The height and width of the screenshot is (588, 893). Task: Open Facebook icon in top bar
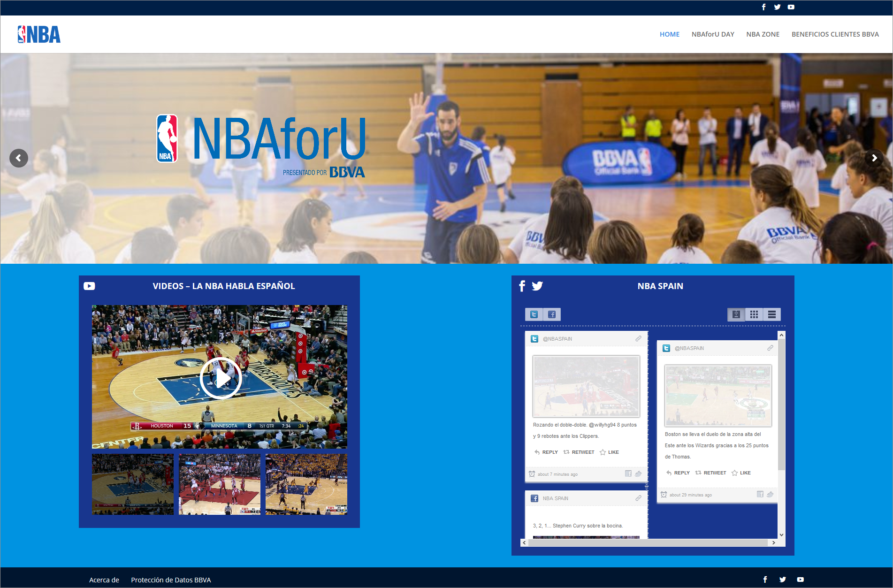coord(763,7)
